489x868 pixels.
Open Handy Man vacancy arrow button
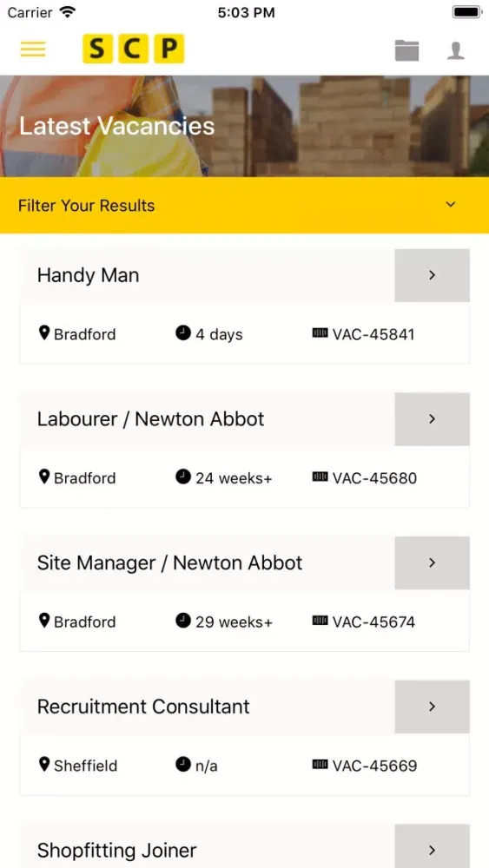[x=432, y=275]
